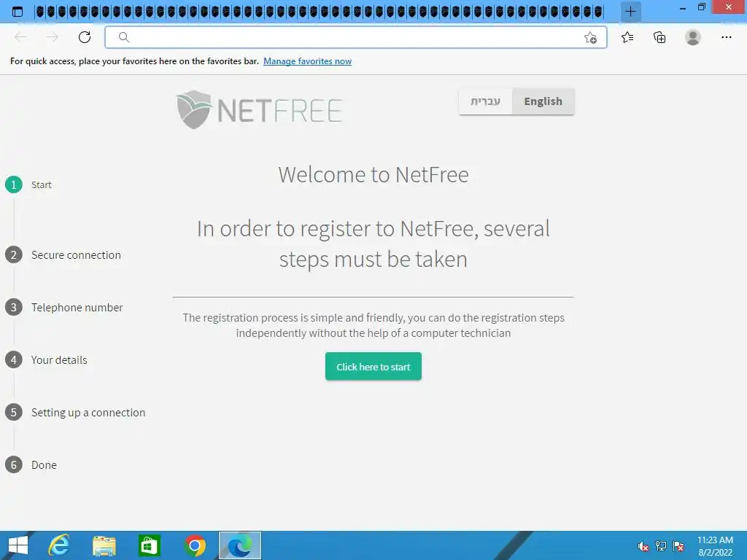
Task: Open the Windows Start button
Action: [18, 545]
